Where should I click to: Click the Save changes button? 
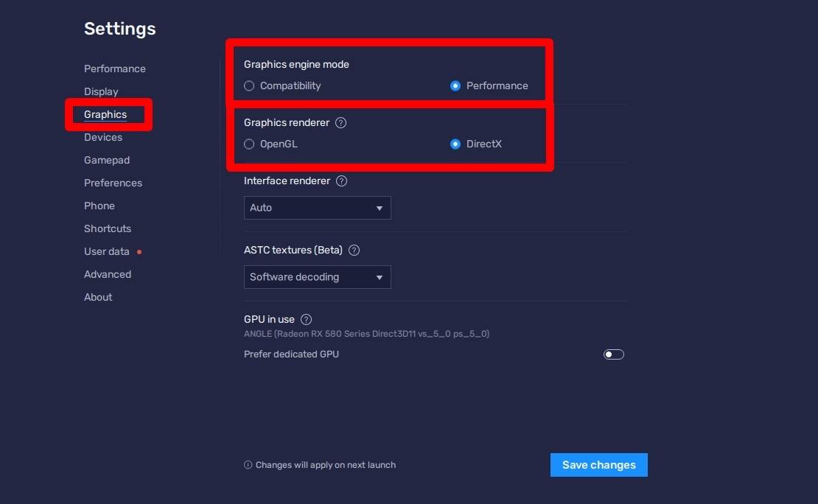pyautogui.click(x=599, y=465)
